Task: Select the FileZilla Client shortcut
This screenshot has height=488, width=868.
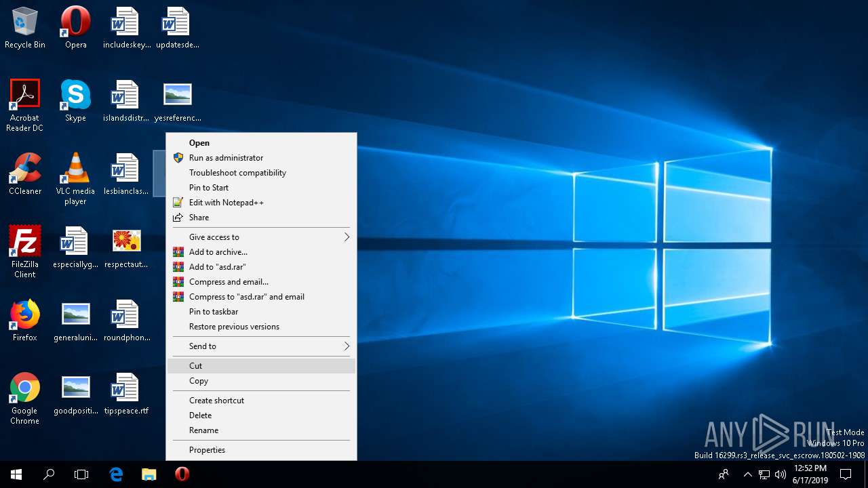Action: click(25, 252)
